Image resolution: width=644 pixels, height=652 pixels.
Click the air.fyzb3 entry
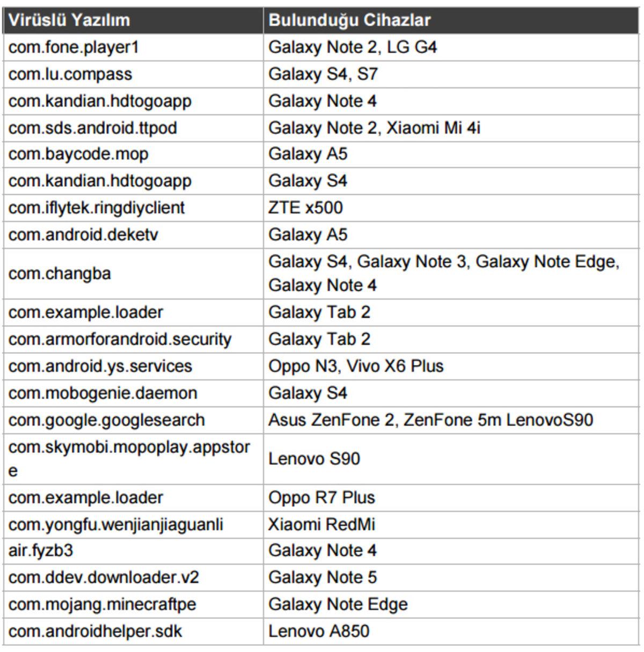[x=41, y=551]
